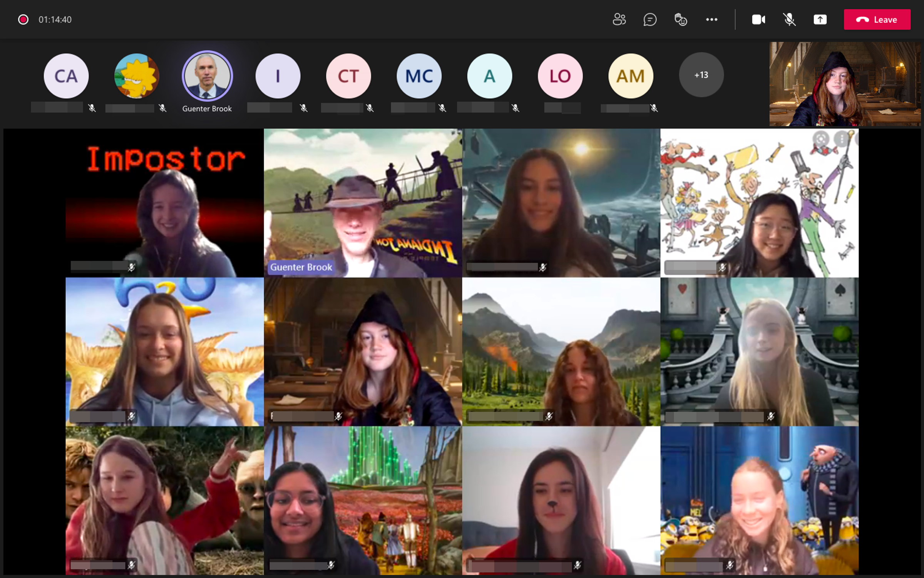
Task: Click the muted mic icon under CT
Action: pyautogui.click(x=370, y=108)
